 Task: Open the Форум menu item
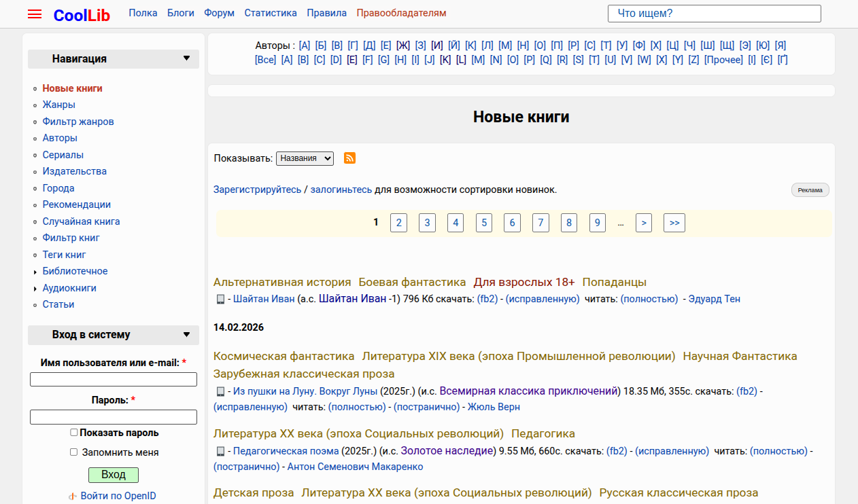coord(219,13)
